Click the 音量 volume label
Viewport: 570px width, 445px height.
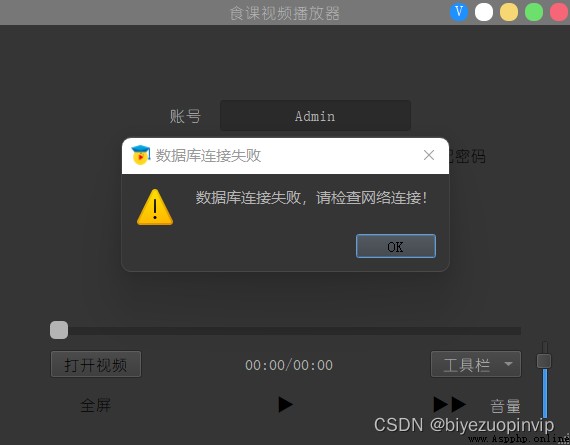click(x=505, y=406)
